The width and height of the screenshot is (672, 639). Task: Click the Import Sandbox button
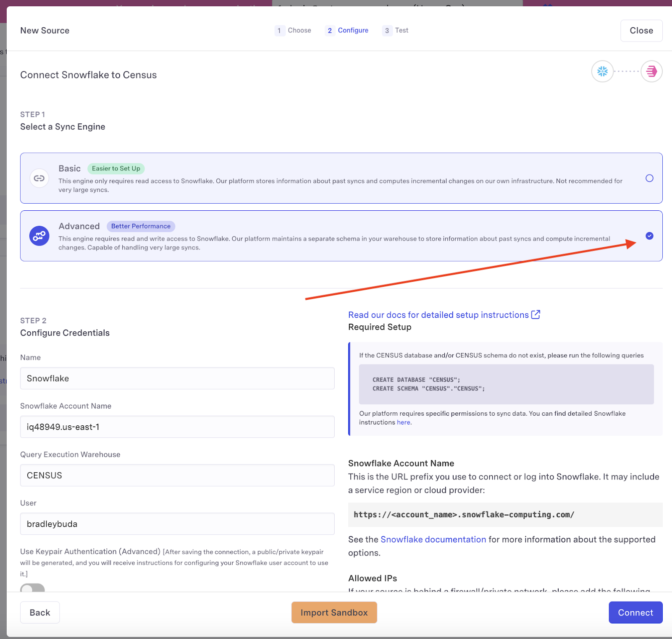pos(334,613)
